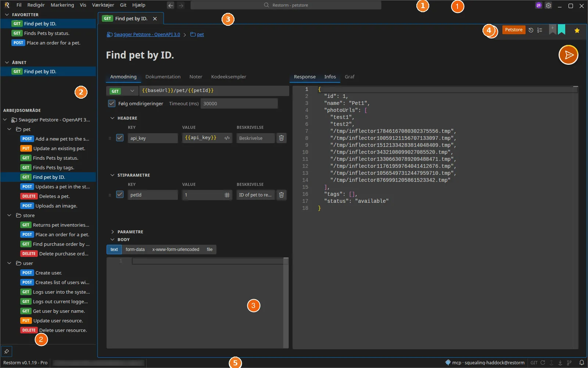The height and width of the screenshot is (368, 588).
Task: Switch to the Dokumentation tab
Action: coord(163,77)
